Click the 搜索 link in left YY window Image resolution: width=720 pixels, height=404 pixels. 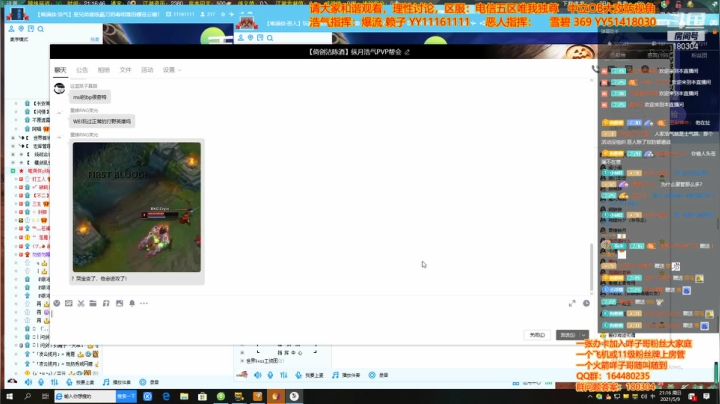(x=95, y=39)
